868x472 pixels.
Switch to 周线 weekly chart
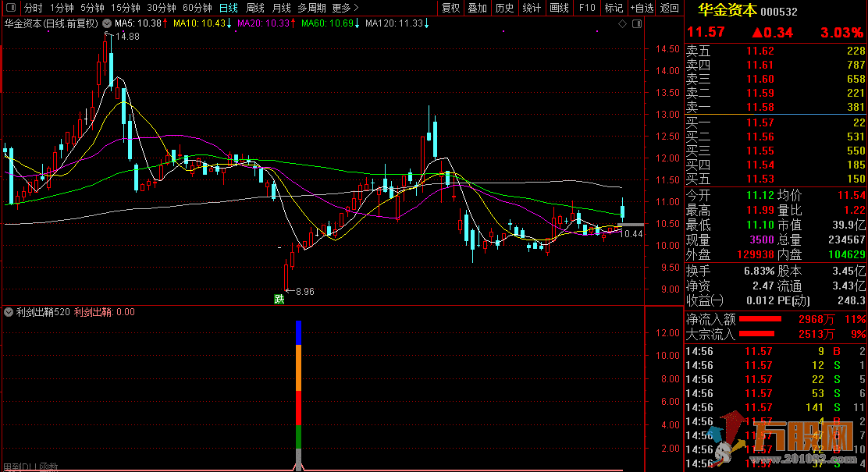click(x=254, y=8)
